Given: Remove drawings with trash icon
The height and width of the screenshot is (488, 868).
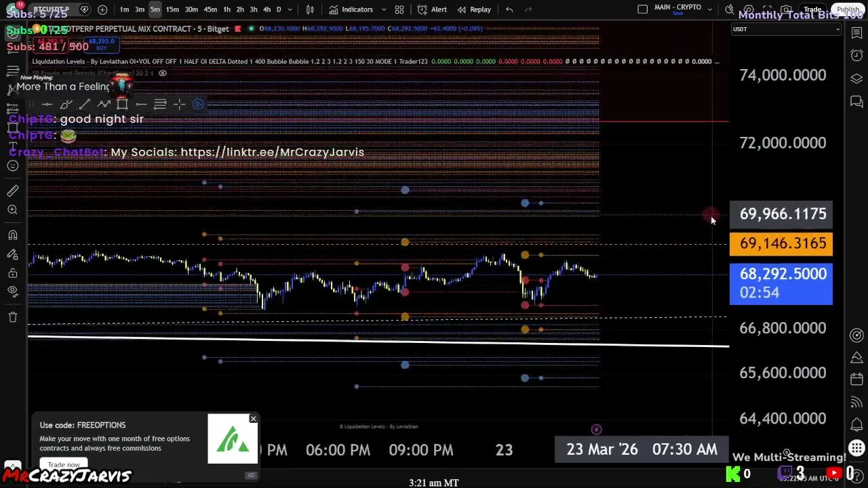Looking at the screenshot, I should [13, 317].
